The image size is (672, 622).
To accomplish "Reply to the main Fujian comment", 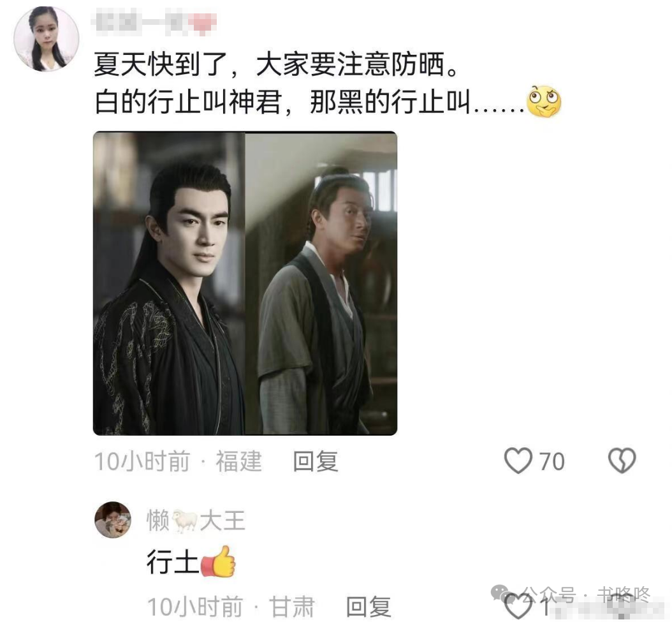I will pyautogui.click(x=316, y=462).
